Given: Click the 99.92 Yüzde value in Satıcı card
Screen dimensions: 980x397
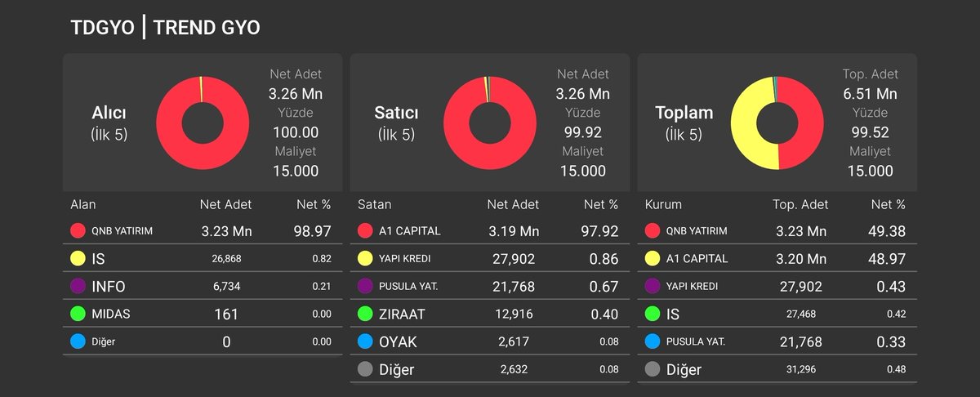Looking at the screenshot, I should 583,132.
